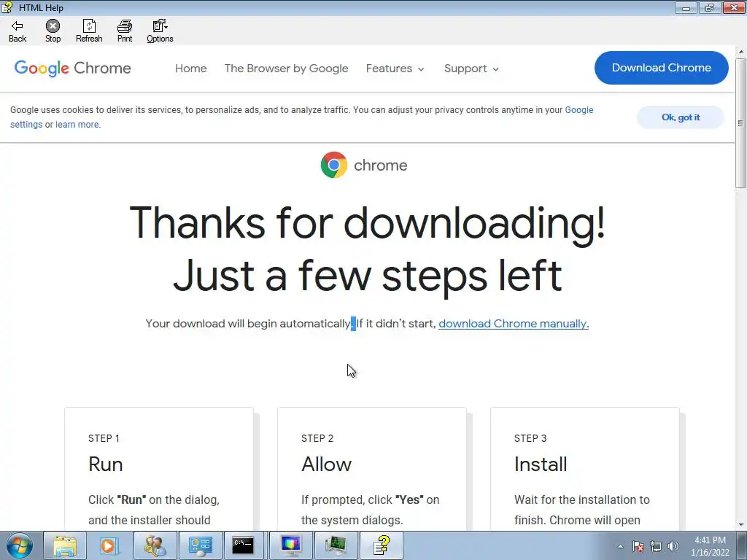Viewport: 747px width, 560px height.
Task: Select the STEP 1 label
Action: [x=104, y=438]
